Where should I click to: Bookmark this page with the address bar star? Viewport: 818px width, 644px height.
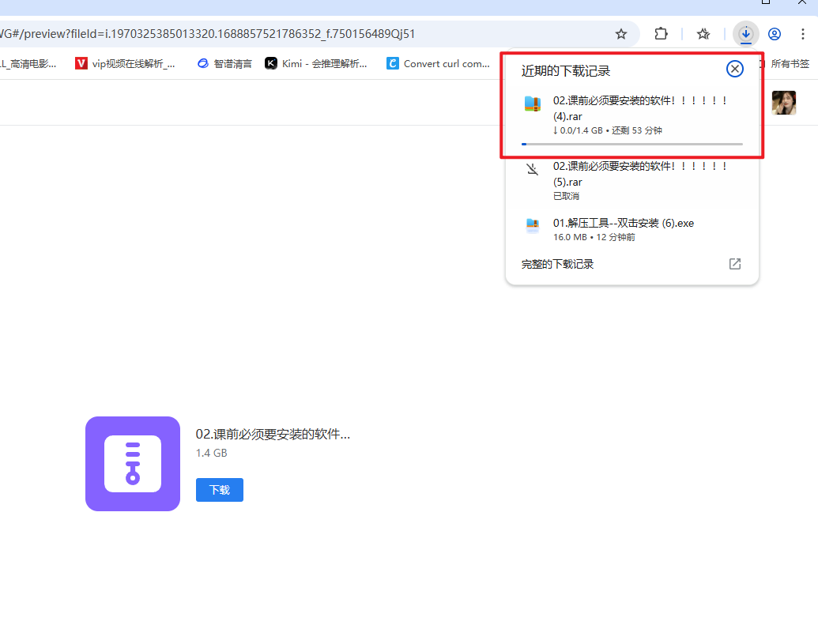620,35
